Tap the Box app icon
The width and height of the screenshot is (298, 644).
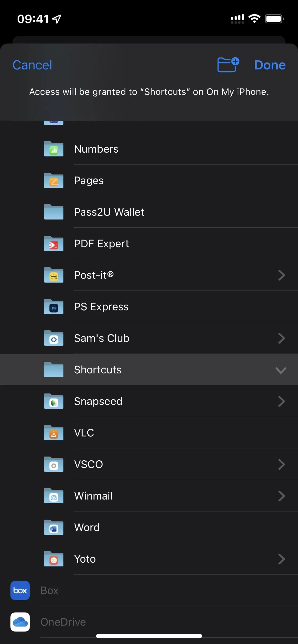(20, 590)
